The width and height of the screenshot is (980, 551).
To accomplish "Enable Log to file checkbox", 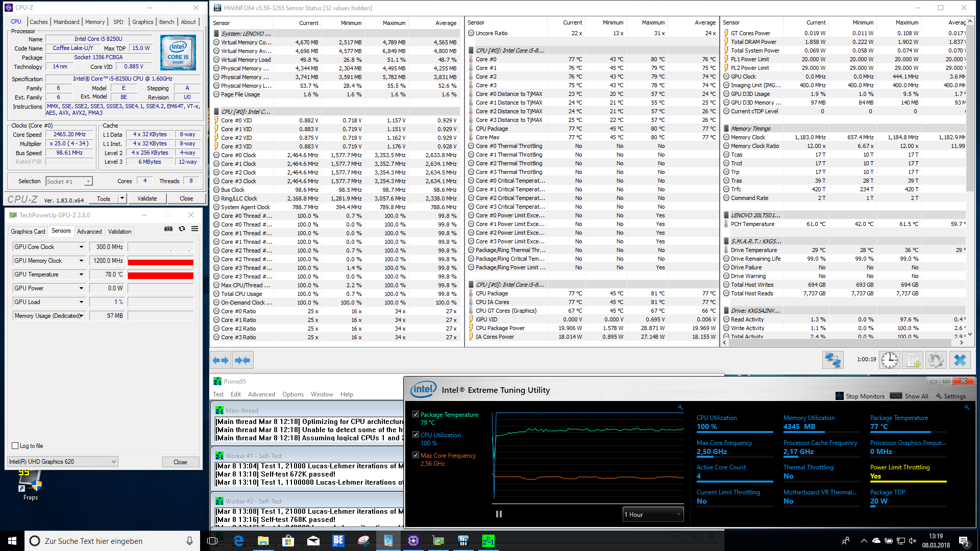I will tap(15, 445).
